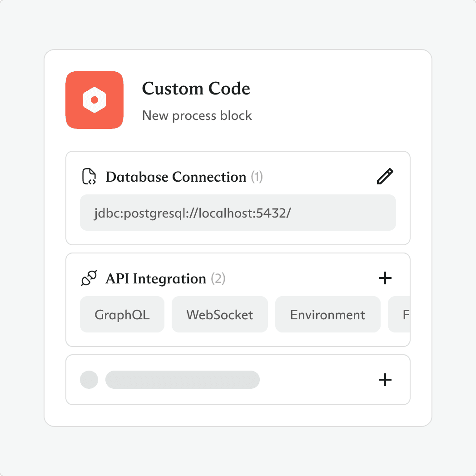Click the API Integration heading
The width and height of the screenshot is (476, 476).
pos(156,278)
